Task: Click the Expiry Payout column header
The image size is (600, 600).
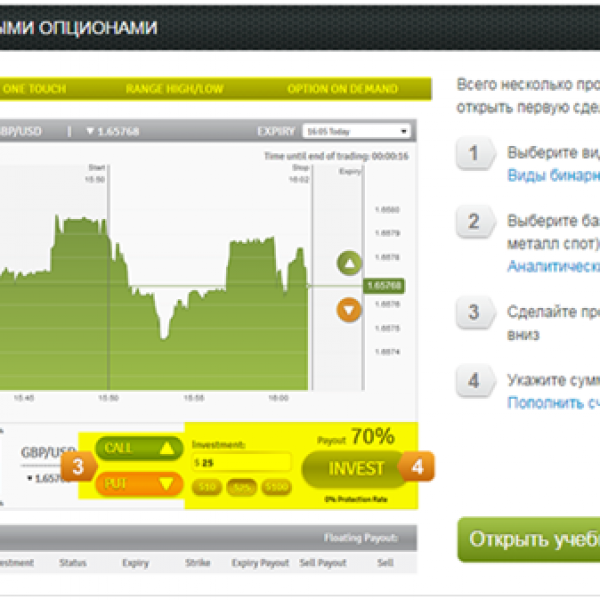Action: tap(260, 563)
